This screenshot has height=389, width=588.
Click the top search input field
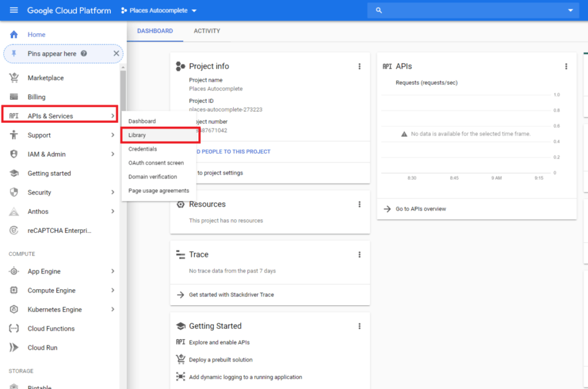pyautogui.click(x=471, y=10)
